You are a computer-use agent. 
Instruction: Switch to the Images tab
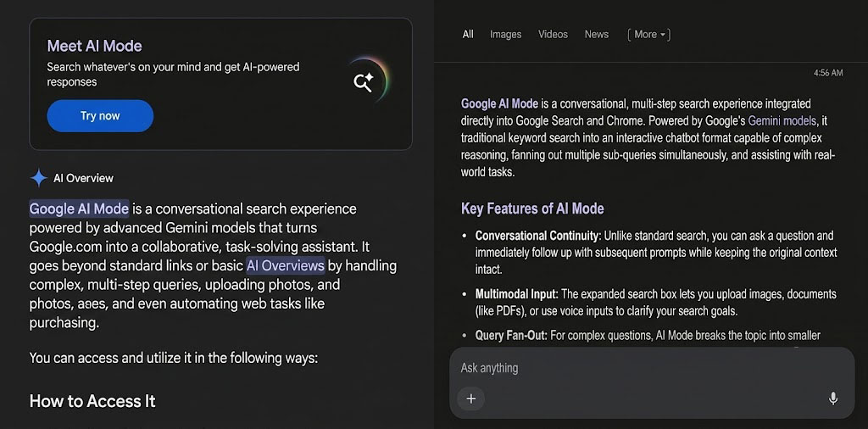[505, 34]
